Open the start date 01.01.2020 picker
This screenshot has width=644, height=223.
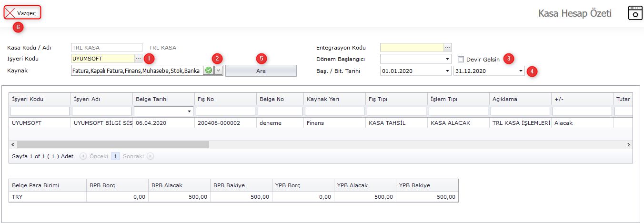pyautogui.click(x=447, y=71)
